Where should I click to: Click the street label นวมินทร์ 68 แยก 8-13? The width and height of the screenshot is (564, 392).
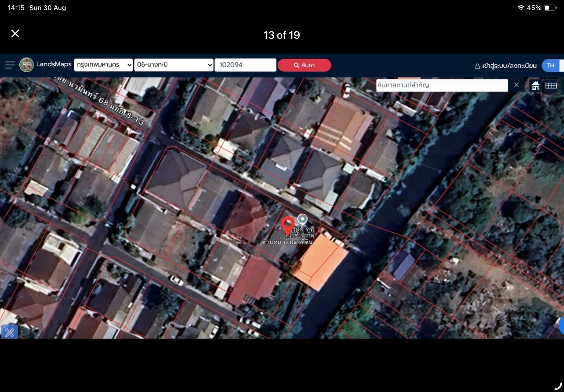(106, 102)
